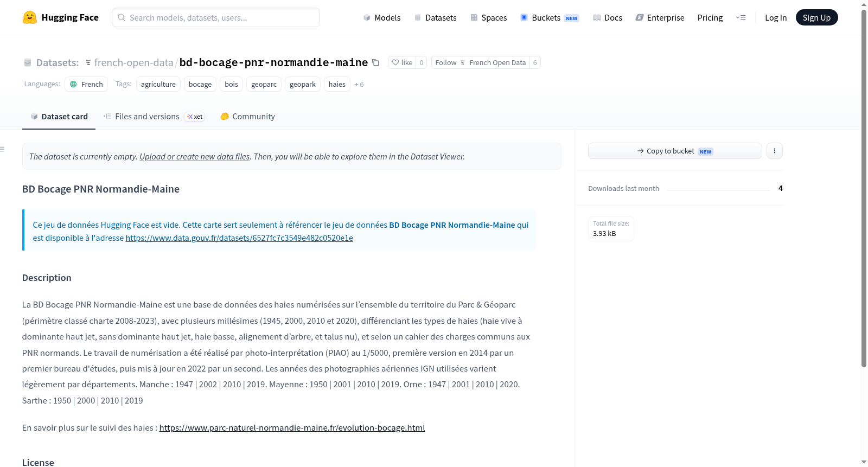Open the Enterprise page
868x467 pixels.
click(660, 17)
